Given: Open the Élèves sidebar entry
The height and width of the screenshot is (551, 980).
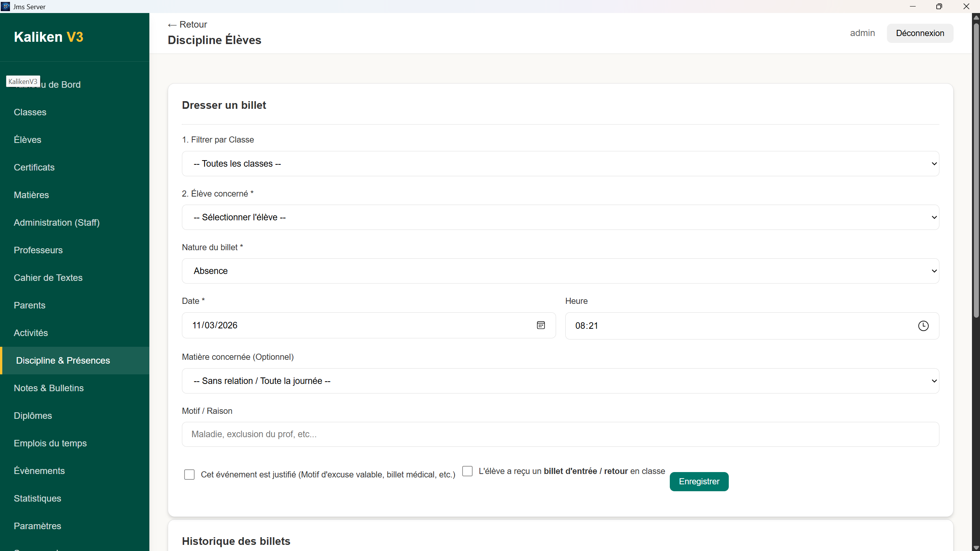Looking at the screenshot, I should coord(27,139).
